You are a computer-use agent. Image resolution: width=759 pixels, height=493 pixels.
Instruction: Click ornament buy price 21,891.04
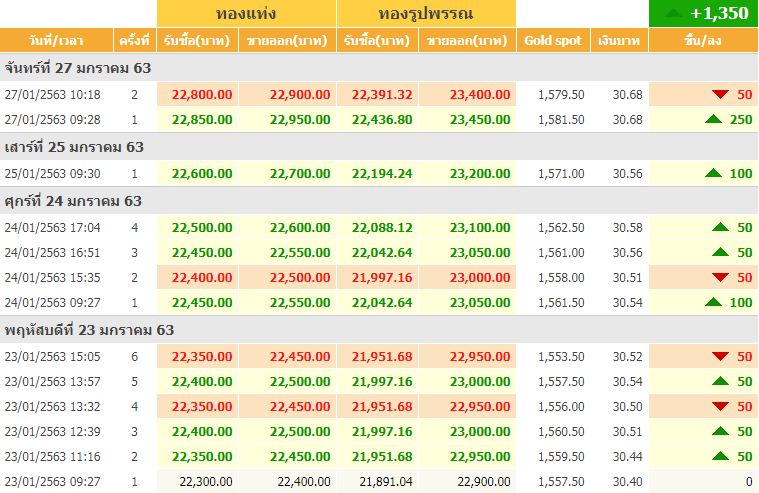(386, 481)
